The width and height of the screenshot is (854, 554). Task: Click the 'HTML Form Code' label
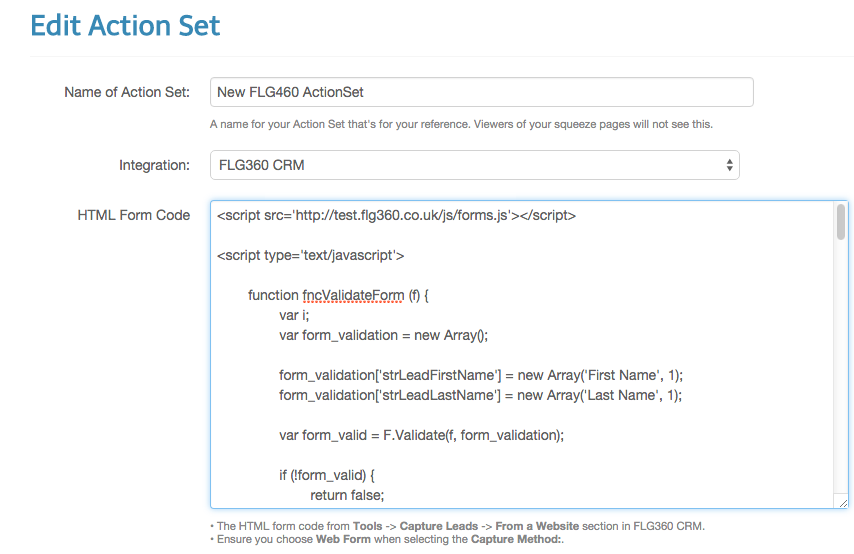coord(133,215)
